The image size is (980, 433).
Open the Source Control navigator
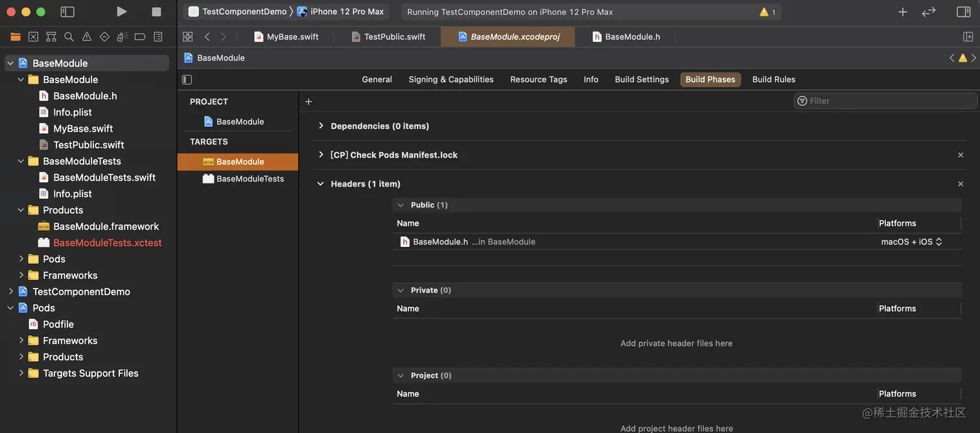[x=33, y=37]
